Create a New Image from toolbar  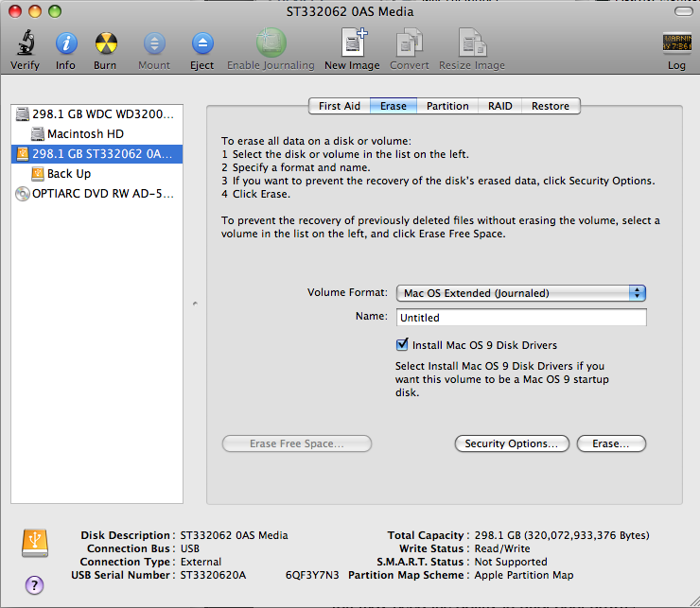[x=353, y=43]
